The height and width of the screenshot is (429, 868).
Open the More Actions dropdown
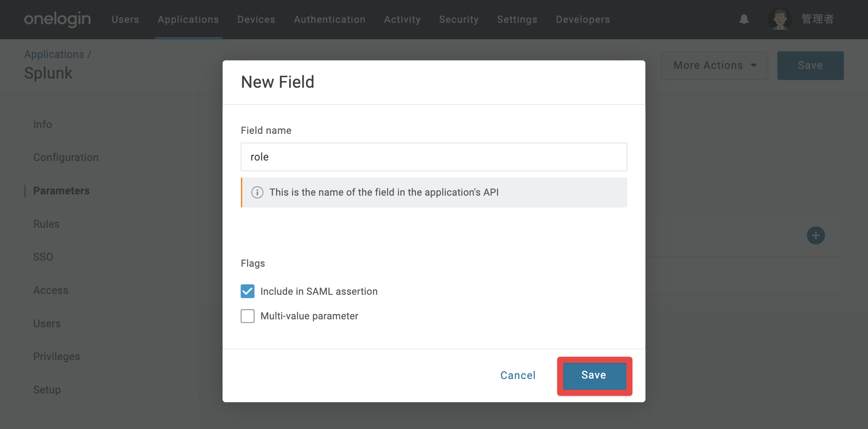(x=714, y=65)
